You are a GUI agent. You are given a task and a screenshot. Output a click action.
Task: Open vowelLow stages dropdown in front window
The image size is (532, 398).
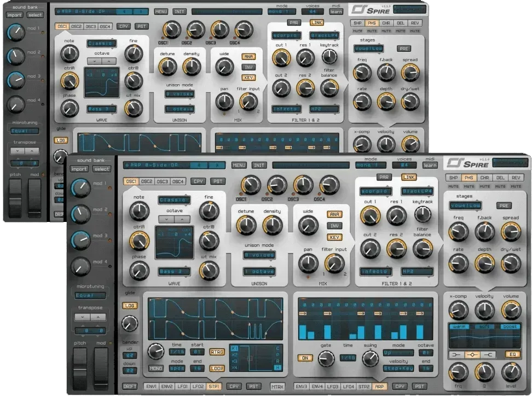[x=465, y=206]
